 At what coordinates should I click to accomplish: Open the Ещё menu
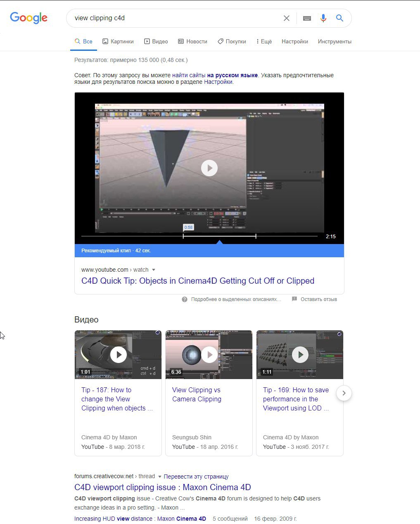click(x=264, y=41)
